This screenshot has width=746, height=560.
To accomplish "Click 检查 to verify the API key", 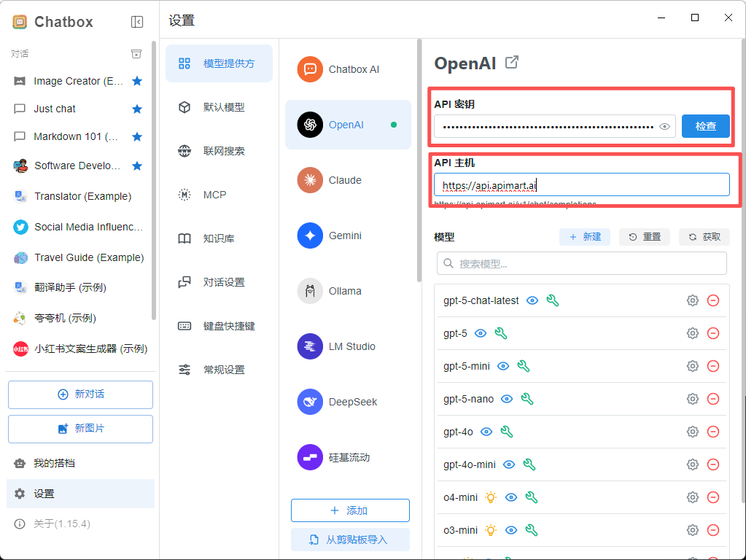I will tap(705, 126).
